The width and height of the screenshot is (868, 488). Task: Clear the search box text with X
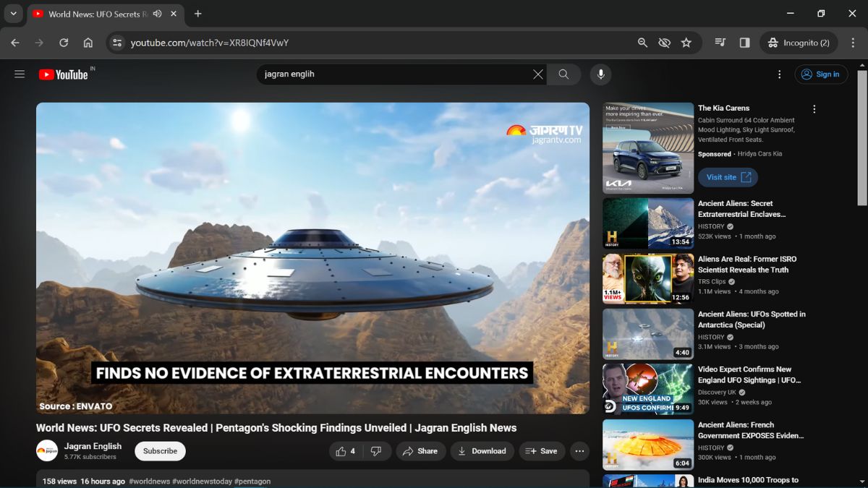click(537, 74)
